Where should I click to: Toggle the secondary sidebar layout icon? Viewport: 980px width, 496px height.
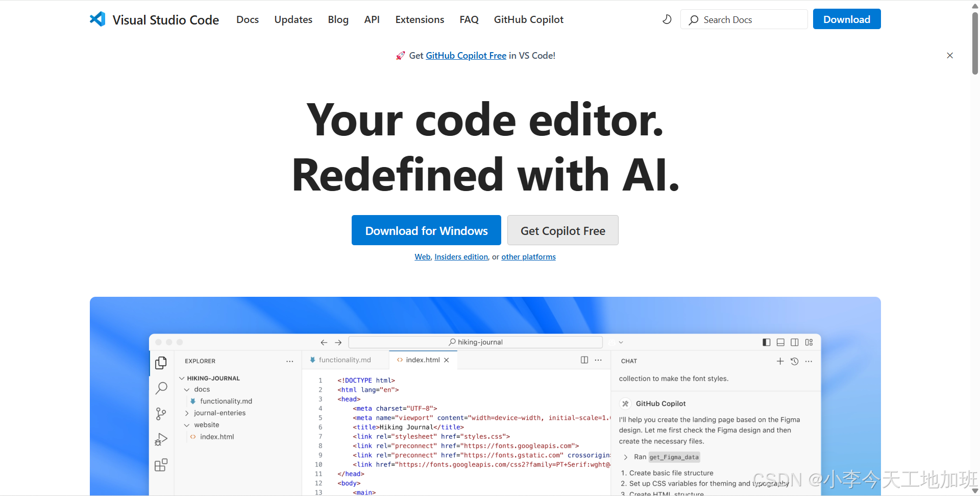tap(795, 342)
